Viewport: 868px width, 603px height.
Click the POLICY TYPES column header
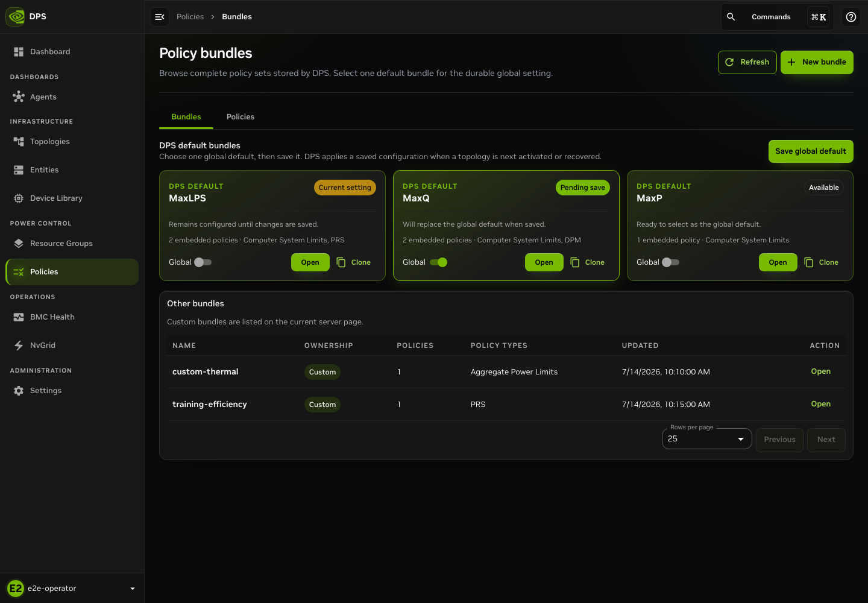pos(499,346)
